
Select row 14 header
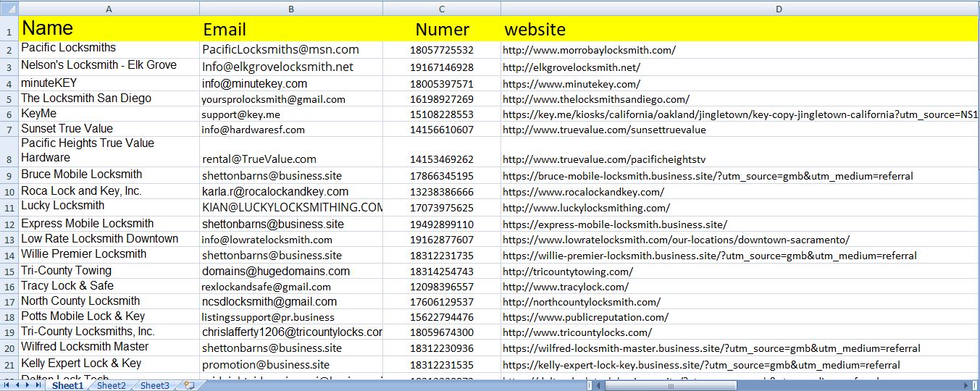[9, 255]
